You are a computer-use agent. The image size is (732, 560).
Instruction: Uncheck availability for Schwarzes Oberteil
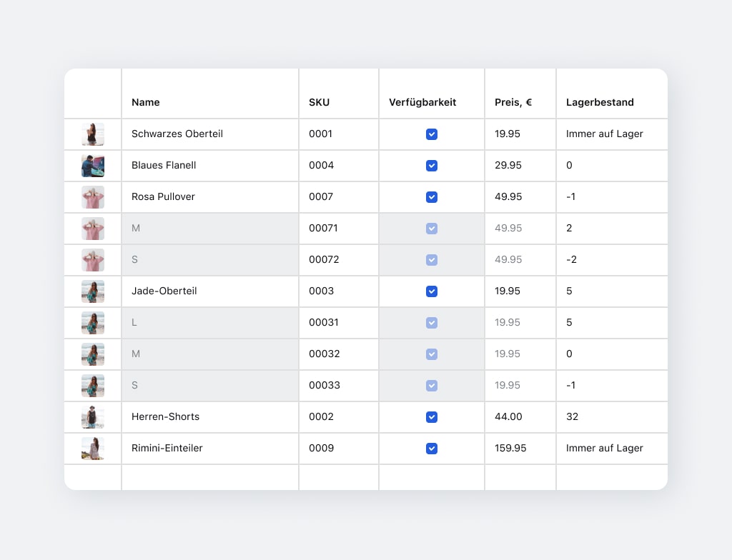point(432,134)
